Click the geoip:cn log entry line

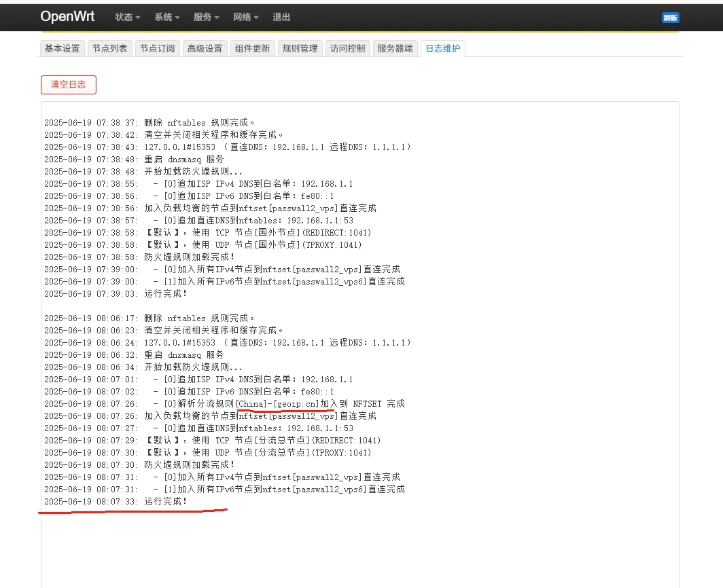[224, 404]
